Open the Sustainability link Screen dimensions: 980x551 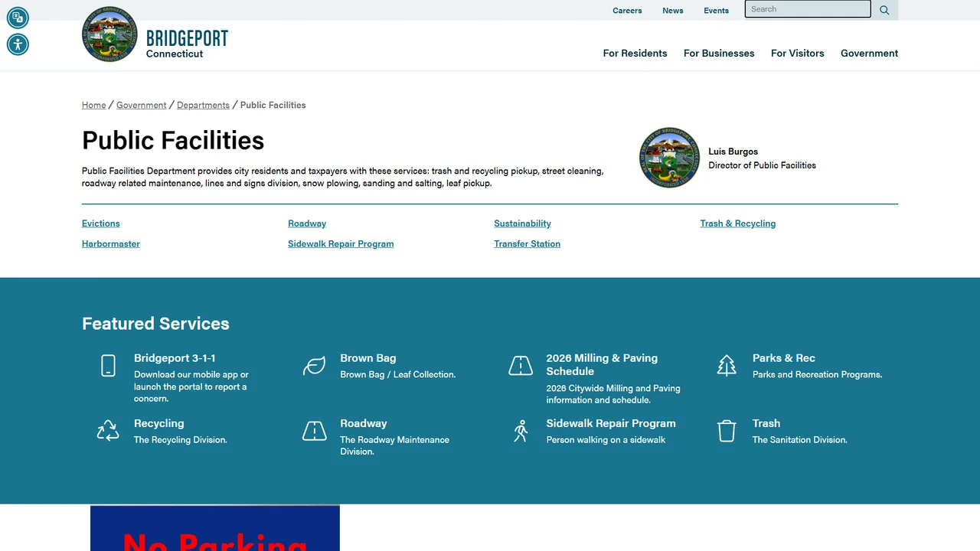coord(522,223)
